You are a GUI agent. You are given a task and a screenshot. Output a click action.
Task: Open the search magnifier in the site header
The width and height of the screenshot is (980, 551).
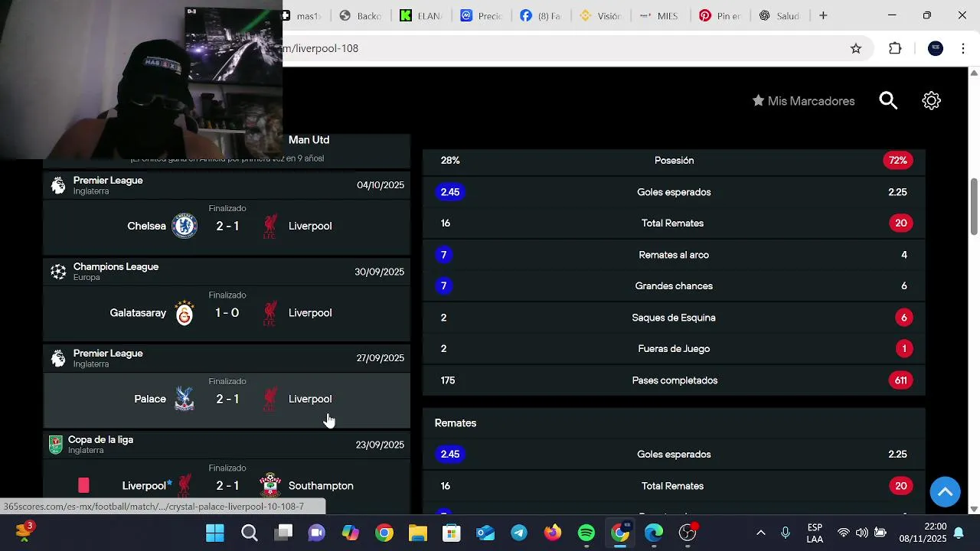[x=888, y=101]
